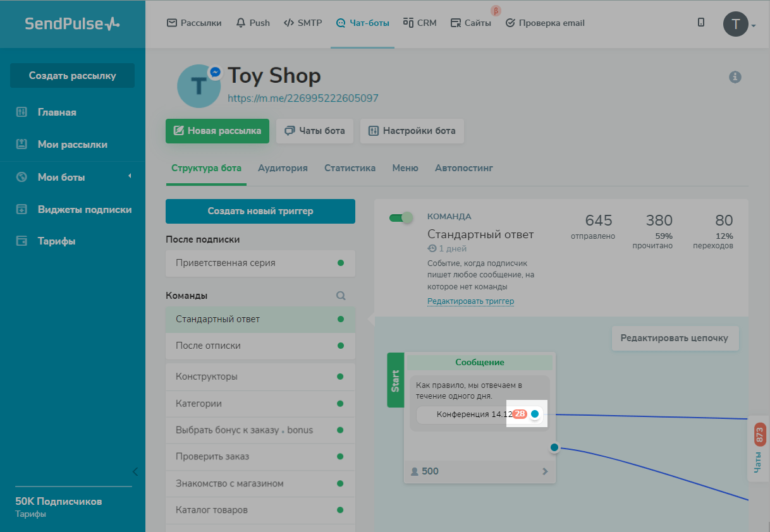Select Категории command
Viewport: 770px width, 532px height.
pos(260,403)
